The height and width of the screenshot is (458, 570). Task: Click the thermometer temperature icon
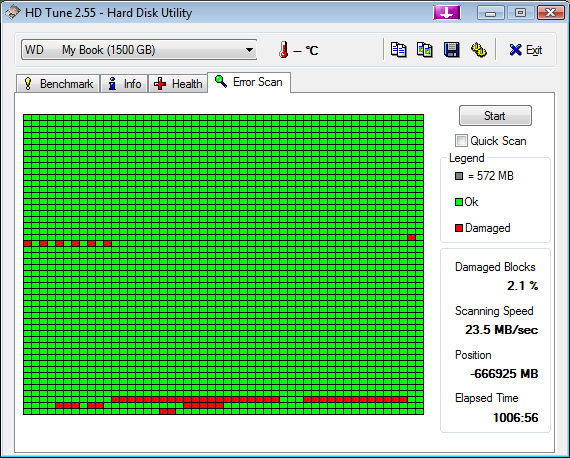[284, 50]
